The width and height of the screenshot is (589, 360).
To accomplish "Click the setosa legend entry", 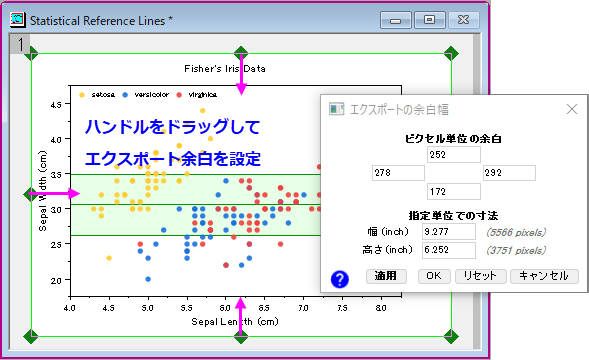I will pyautogui.click(x=97, y=95).
